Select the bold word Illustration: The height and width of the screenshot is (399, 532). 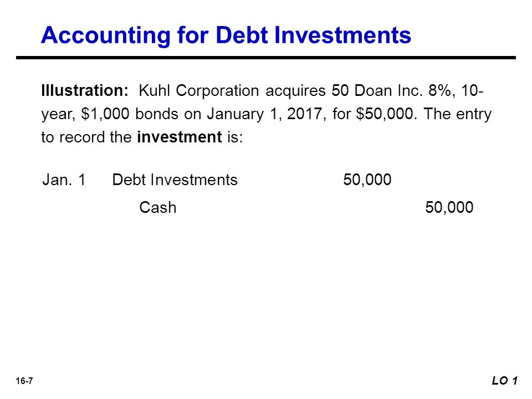(85, 90)
